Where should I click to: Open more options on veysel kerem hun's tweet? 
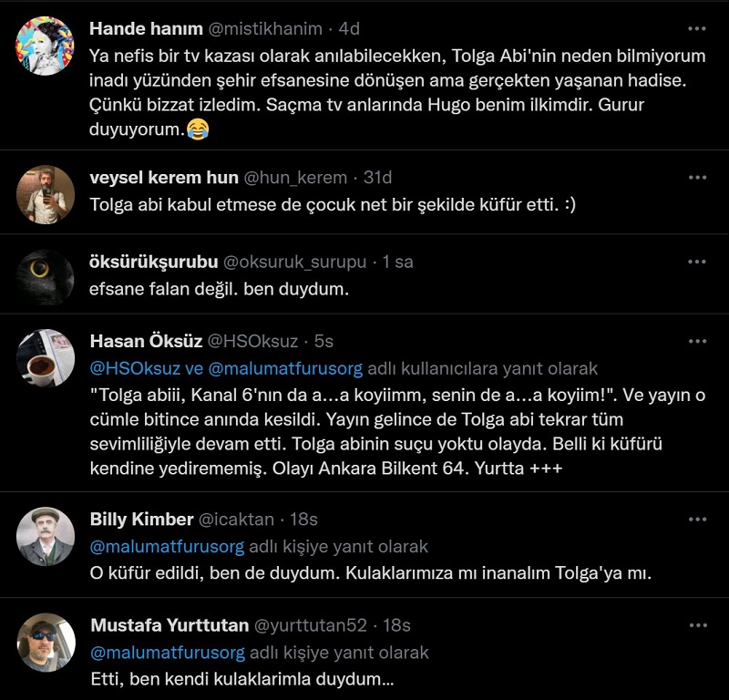(697, 177)
